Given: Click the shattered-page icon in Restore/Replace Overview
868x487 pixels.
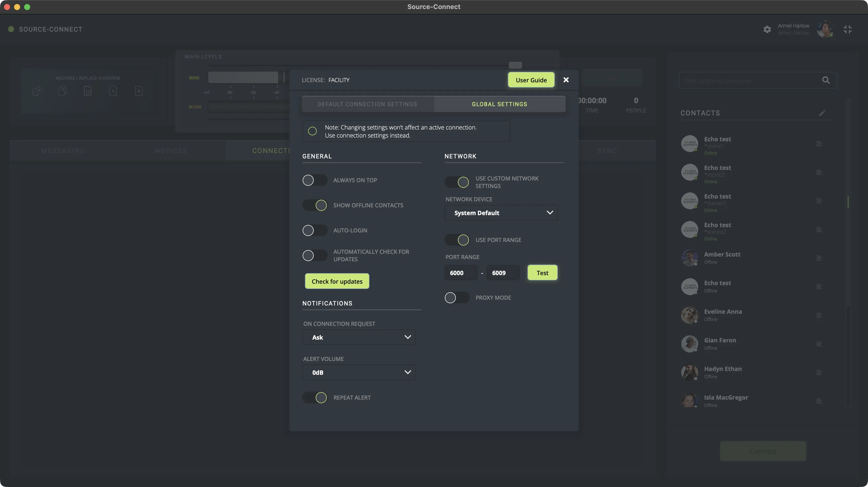Looking at the screenshot, I should pos(37,91).
